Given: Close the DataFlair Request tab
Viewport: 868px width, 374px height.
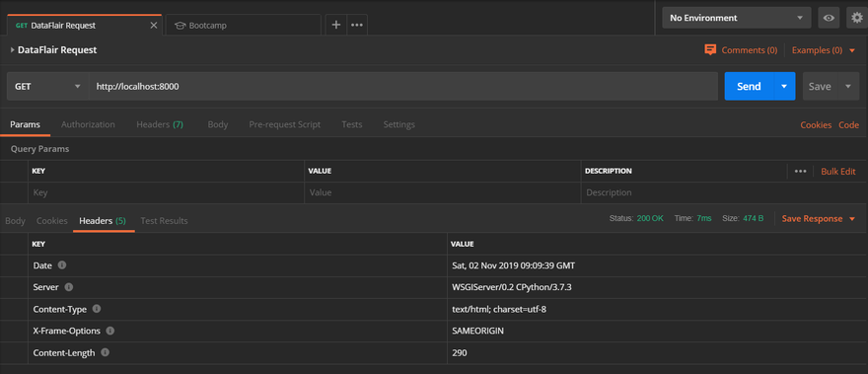Looking at the screenshot, I should 154,26.
